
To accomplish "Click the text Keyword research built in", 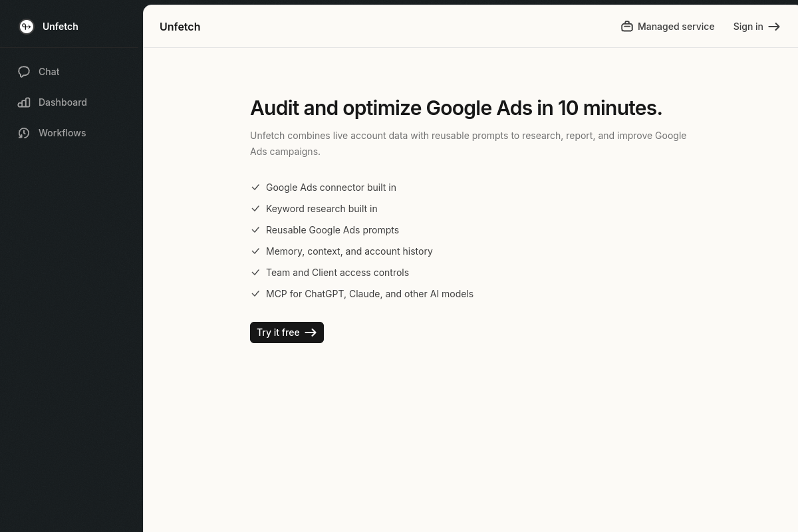I will (x=322, y=209).
